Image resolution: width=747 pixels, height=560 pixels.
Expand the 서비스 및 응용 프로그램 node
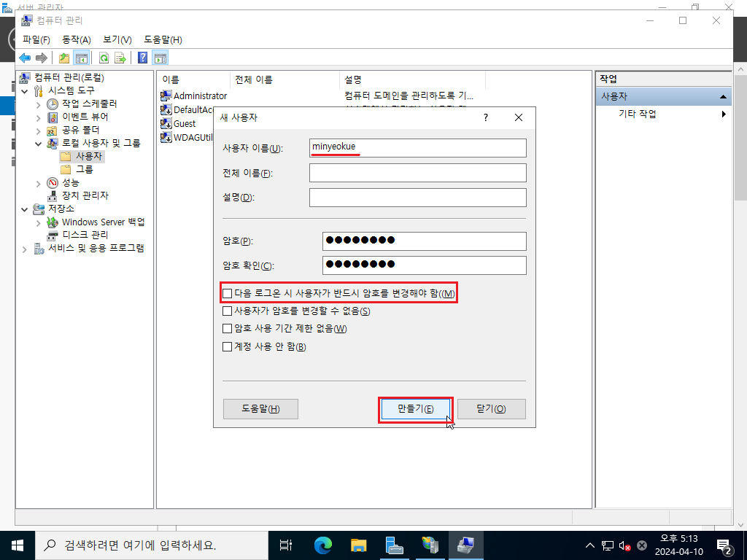[x=25, y=249]
